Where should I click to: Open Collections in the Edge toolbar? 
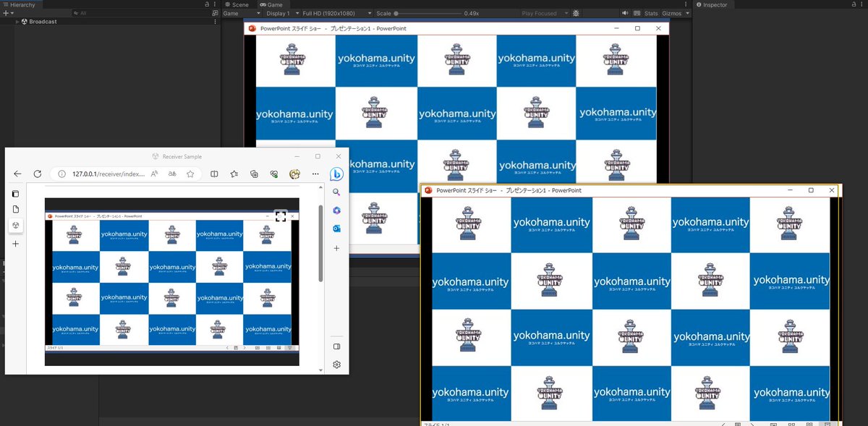pyautogui.click(x=254, y=174)
